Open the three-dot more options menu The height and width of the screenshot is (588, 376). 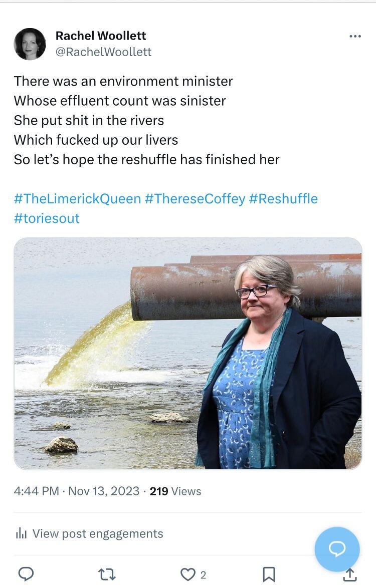[x=355, y=37]
